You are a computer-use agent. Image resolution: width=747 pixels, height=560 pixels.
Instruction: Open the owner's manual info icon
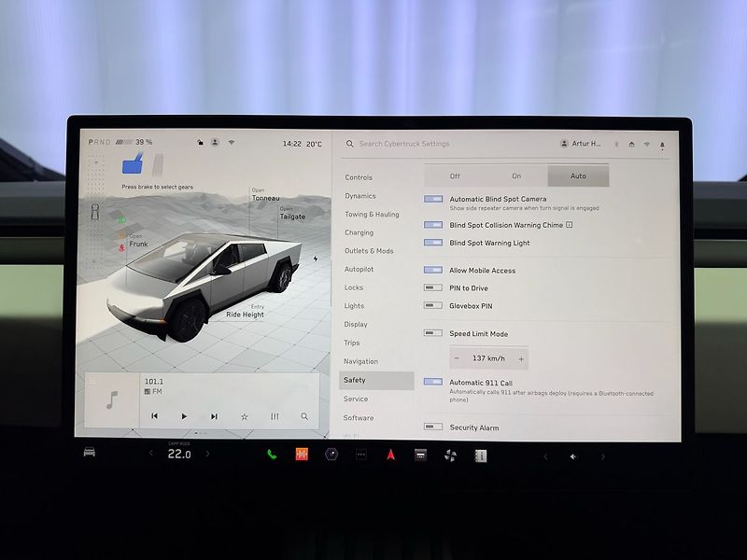pyautogui.click(x=481, y=456)
